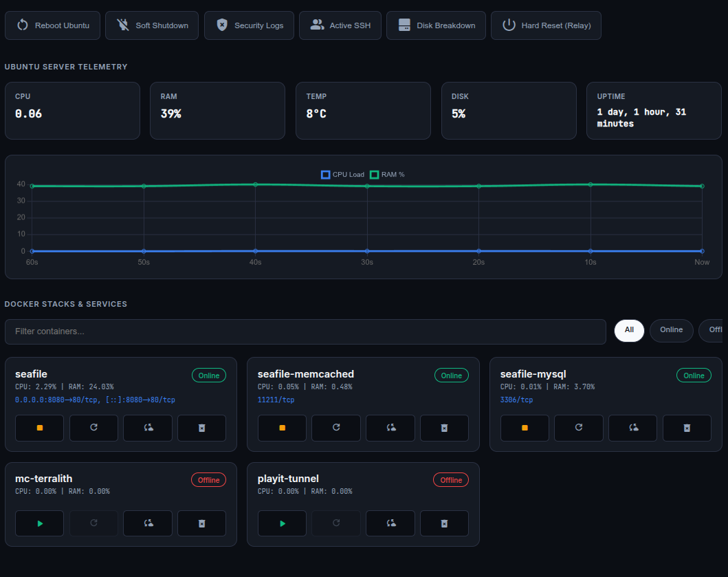Viewport: 728px width, 577px height.
Task: View Active SSH sessions
Action: click(340, 25)
